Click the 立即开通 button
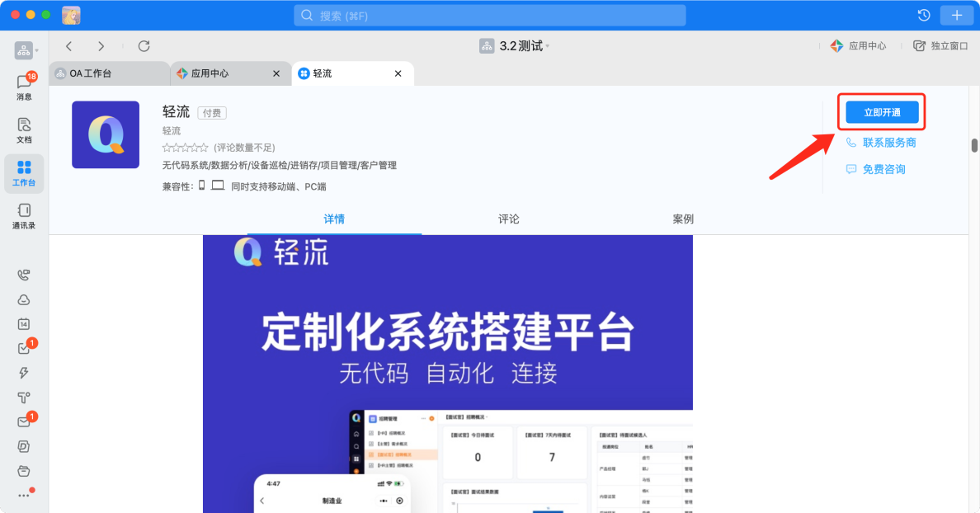Image resolution: width=980 pixels, height=513 pixels. [882, 112]
